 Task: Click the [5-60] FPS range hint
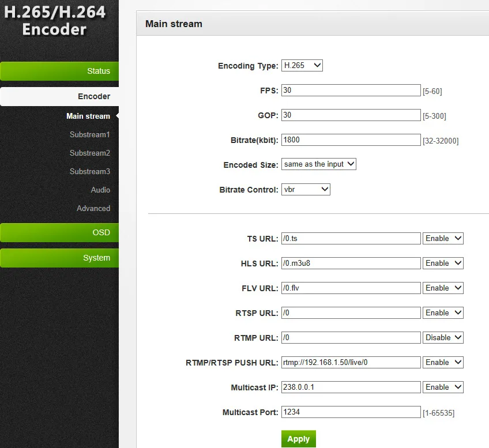[x=432, y=91]
